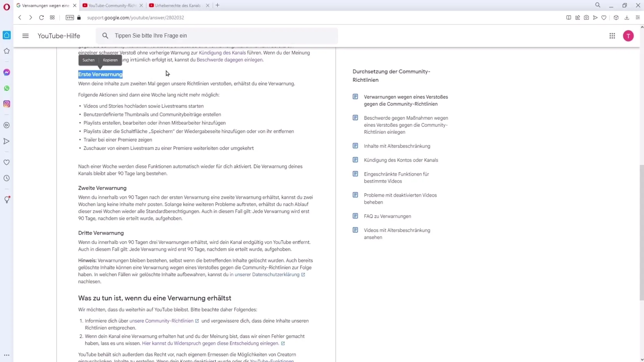Open Instagram from the sidebar
The image size is (644, 362).
[7, 104]
